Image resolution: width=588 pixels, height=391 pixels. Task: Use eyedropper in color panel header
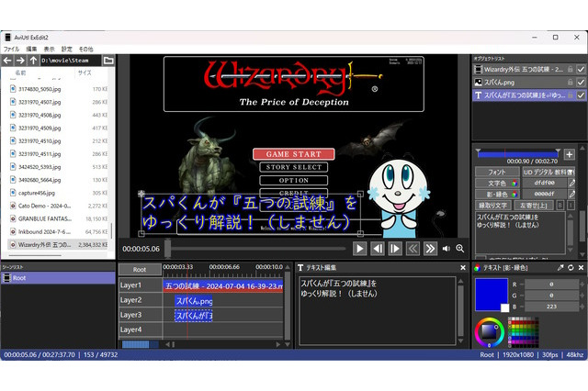[560, 267]
